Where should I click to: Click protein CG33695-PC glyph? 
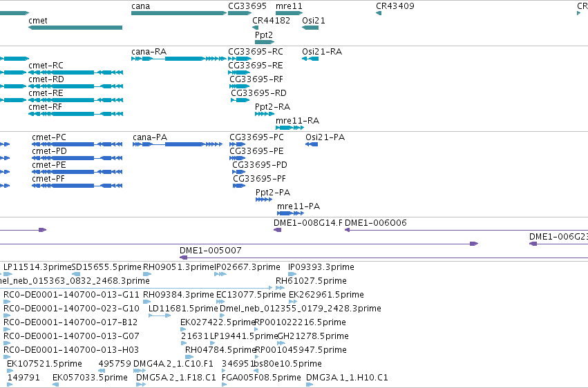238,144
